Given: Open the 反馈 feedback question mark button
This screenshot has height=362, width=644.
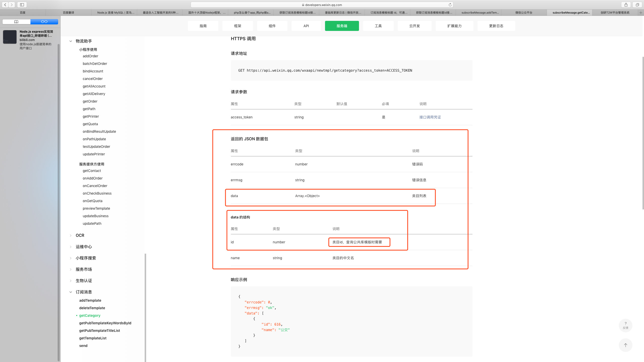Looking at the screenshot, I should tap(625, 325).
